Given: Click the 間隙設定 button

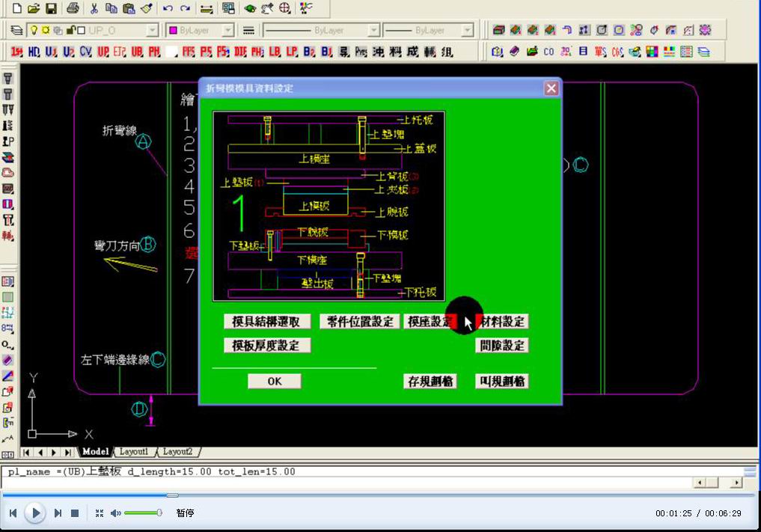Looking at the screenshot, I should pos(502,346).
